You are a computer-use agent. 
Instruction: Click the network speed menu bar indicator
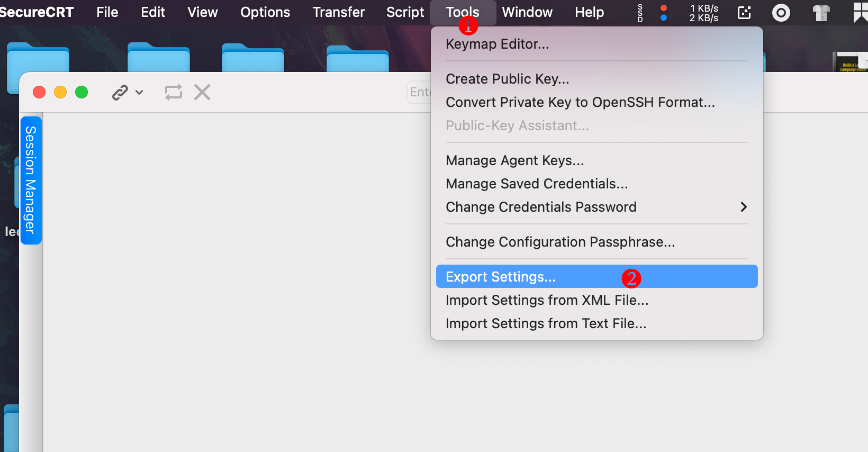(703, 13)
